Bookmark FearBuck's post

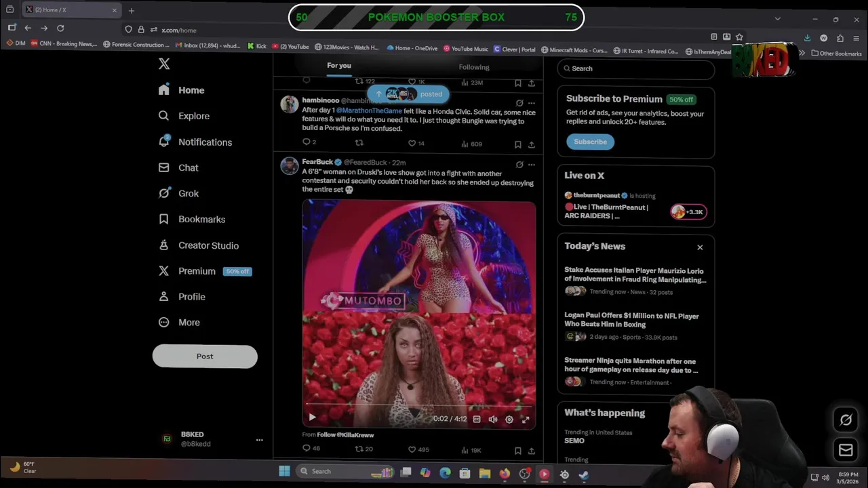(x=518, y=450)
